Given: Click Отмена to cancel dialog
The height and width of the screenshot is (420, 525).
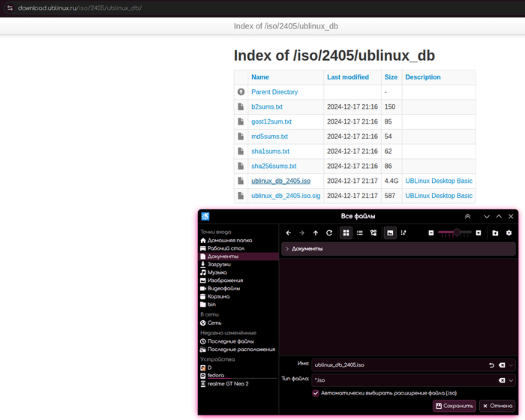Looking at the screenshot, I should click(x=497, y=406).
